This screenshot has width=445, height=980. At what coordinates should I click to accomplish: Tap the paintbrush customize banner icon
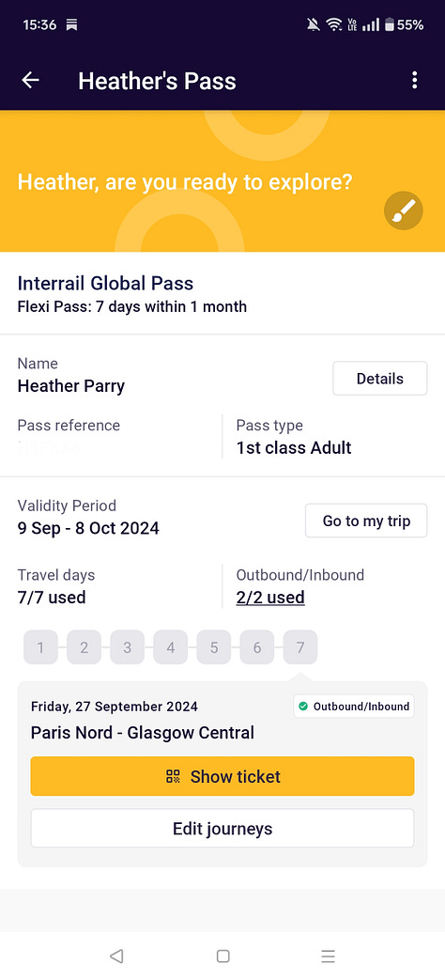(403, 210)
